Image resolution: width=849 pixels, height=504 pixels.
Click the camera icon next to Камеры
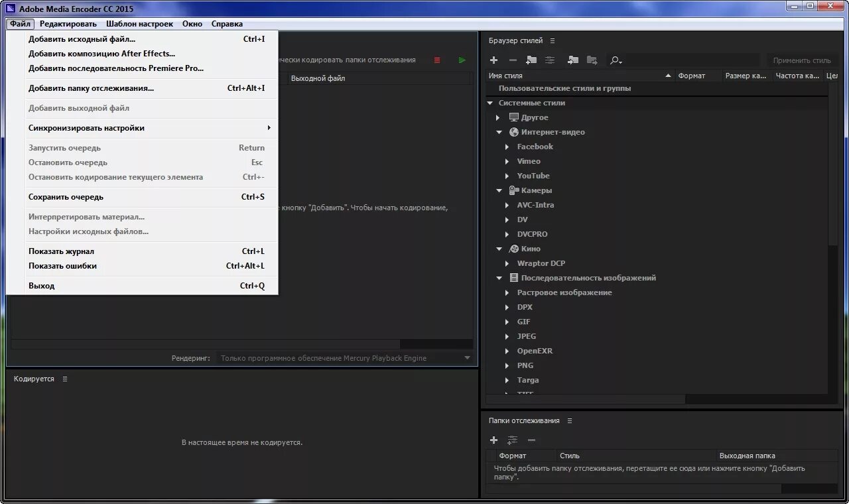(514, 190)
